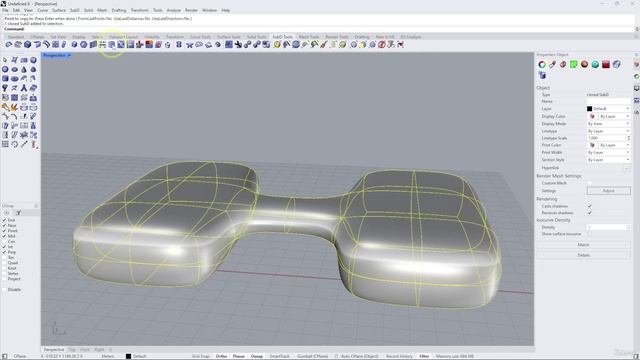Toggle Osnap in the status bar
This screenshot has height=360, width=640.
(257, 356)
